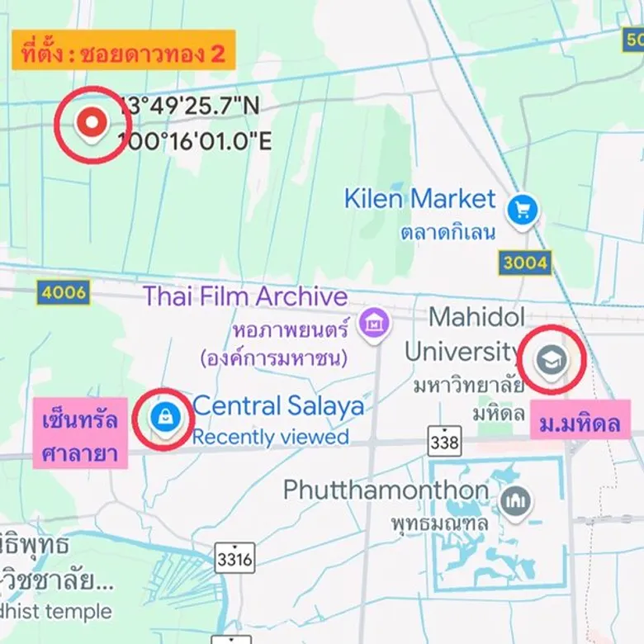Screen dimensions: 644x644
Task: Select the Phutthamonthon place label
Action: tap(386, 490)
